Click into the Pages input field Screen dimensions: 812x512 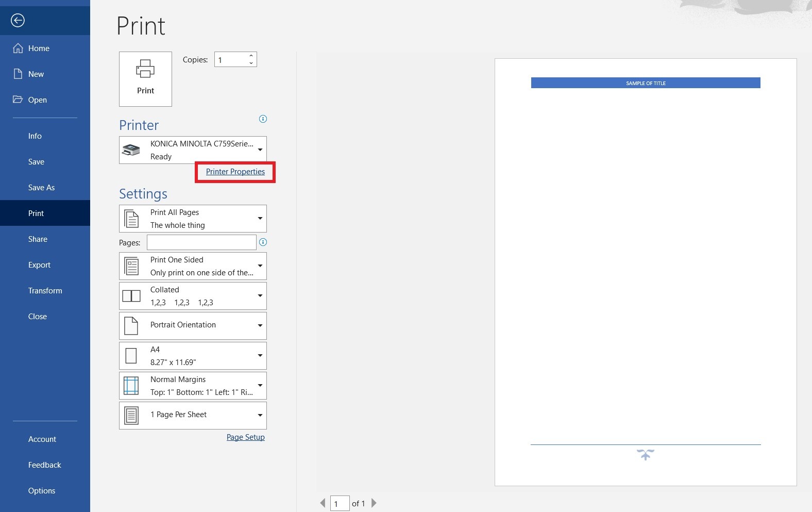click(x=201, y=242)
